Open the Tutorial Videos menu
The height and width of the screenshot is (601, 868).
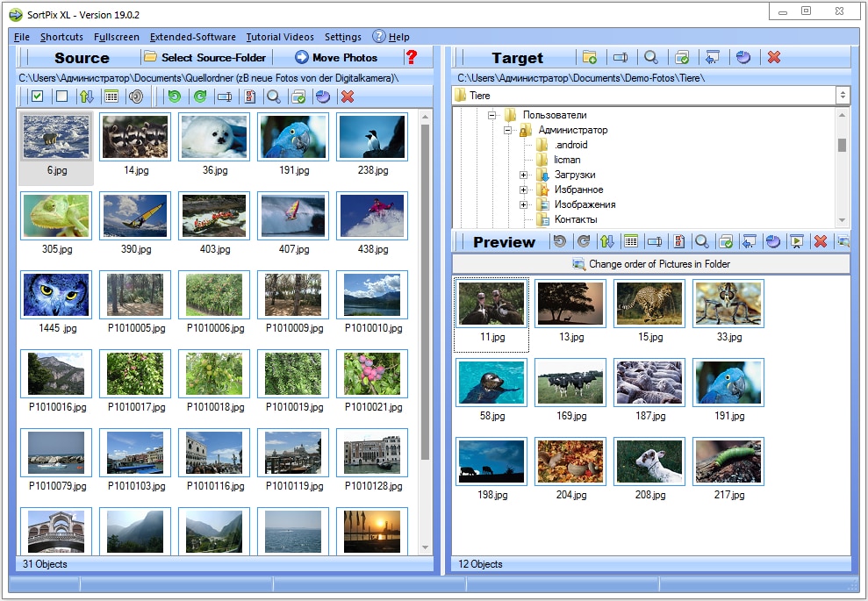coord(279,37)
